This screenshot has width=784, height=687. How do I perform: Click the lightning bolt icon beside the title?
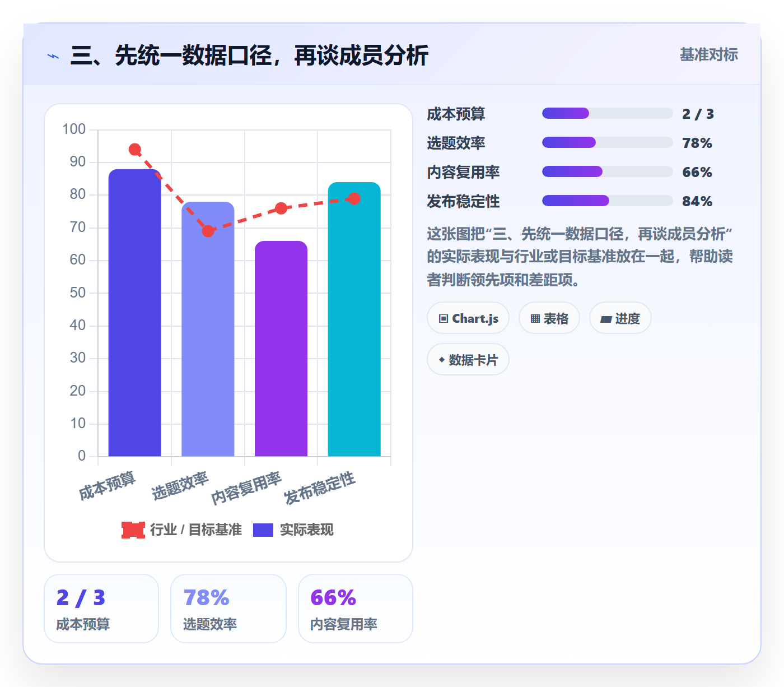(53, 57)
